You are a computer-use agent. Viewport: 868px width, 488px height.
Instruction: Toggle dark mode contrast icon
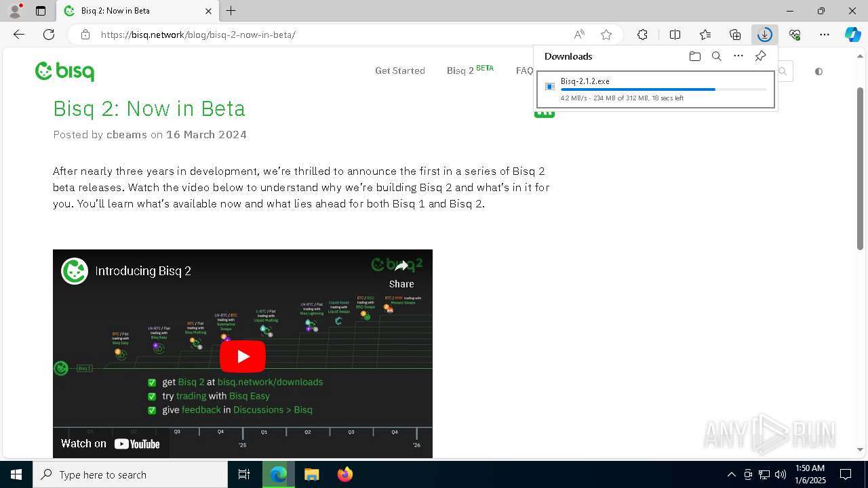[818, 71]
